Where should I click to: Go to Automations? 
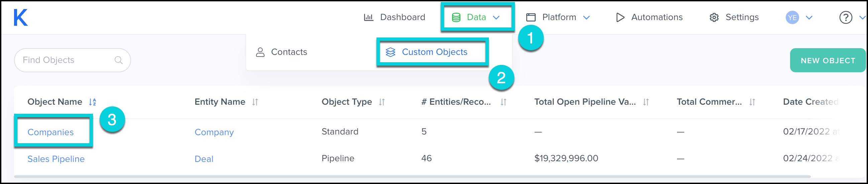click(x=656, y=17)
